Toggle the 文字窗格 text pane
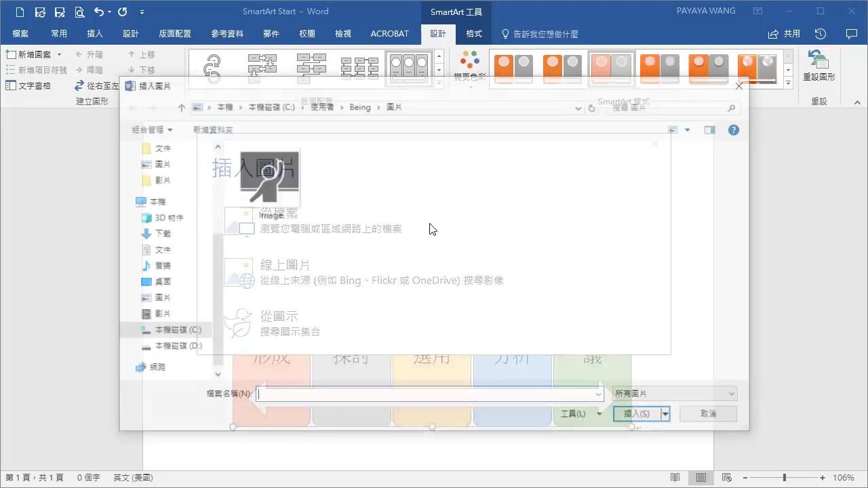 (x=28, y=85)
